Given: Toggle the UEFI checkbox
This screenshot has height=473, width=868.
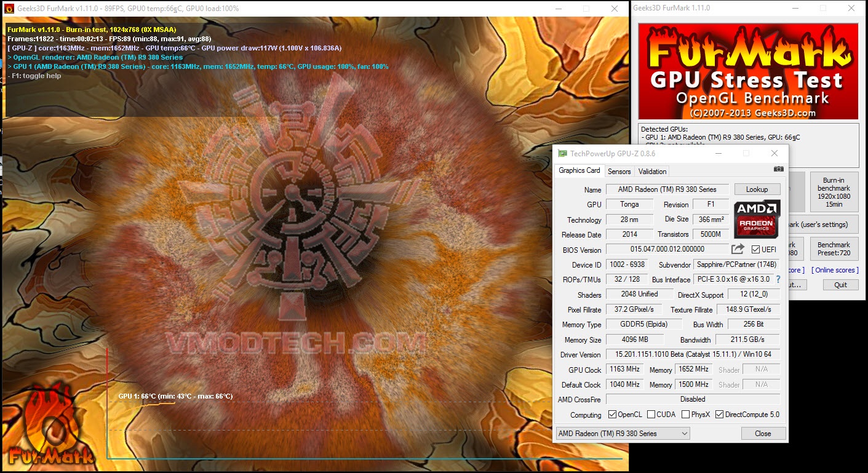Looking at the screenshot, I should [755, 249].
